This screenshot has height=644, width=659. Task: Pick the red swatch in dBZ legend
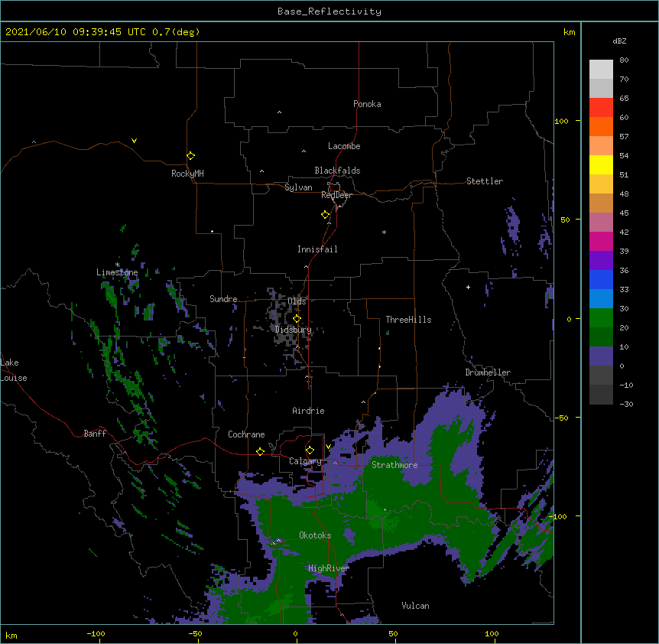coord(601,107)
